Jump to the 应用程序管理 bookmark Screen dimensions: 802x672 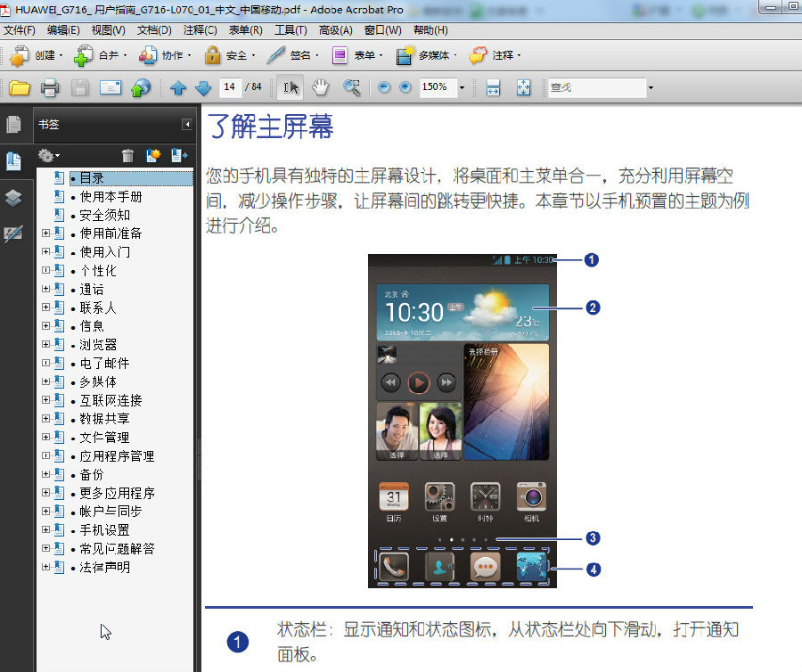[x=117, y=455]
